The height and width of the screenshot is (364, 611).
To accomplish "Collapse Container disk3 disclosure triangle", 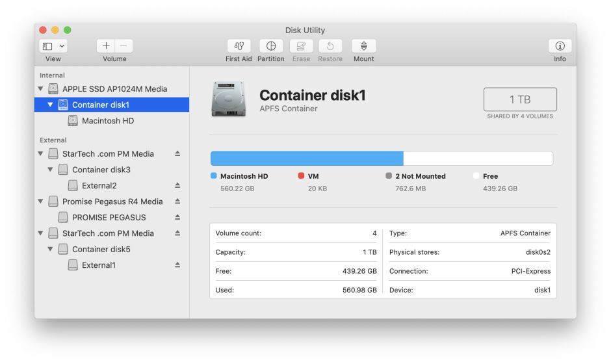I will coord(51,170).
